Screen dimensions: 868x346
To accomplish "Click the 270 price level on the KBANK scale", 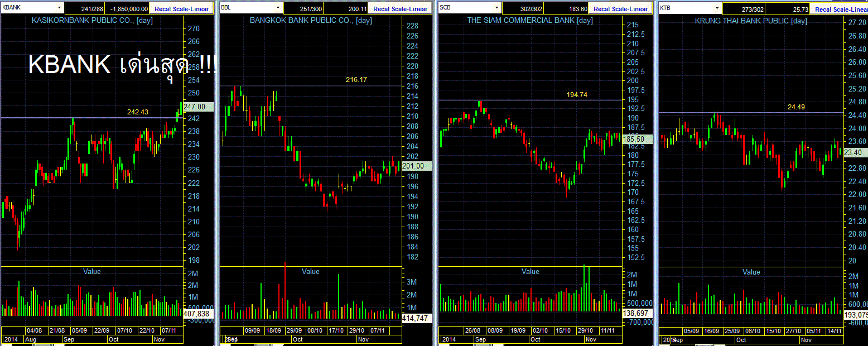I will pyautogui.click(x=194, y=29).
